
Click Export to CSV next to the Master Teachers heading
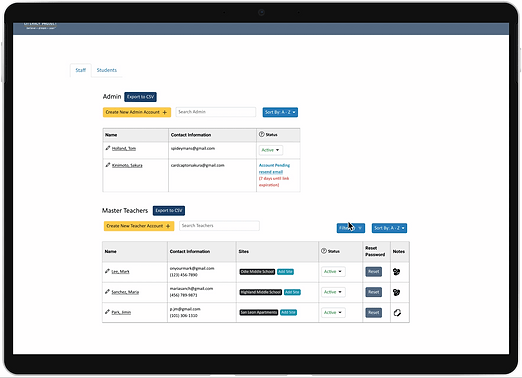pyautogui.click(x=169, y=211)
